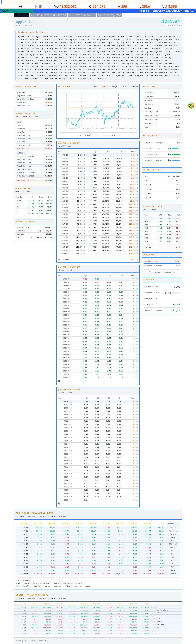Switch to the 1) Profile tab
This screenshot has width=196, height=644.
coord(21,15)
